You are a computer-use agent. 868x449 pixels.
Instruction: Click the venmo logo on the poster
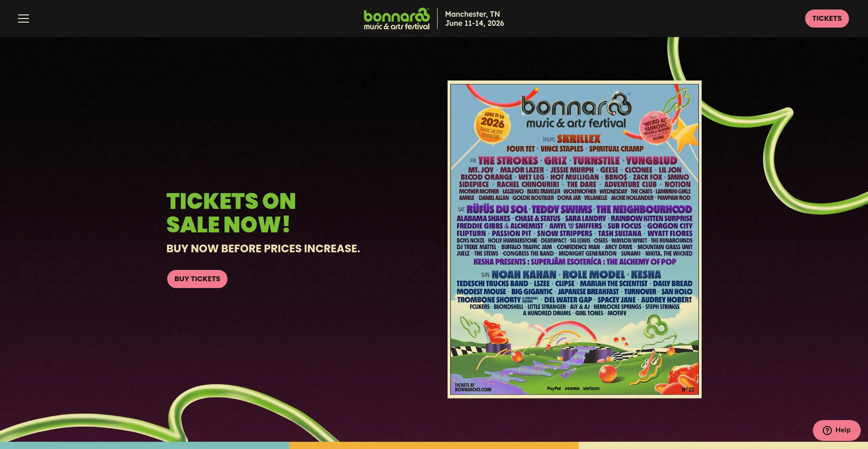[572, 388]
